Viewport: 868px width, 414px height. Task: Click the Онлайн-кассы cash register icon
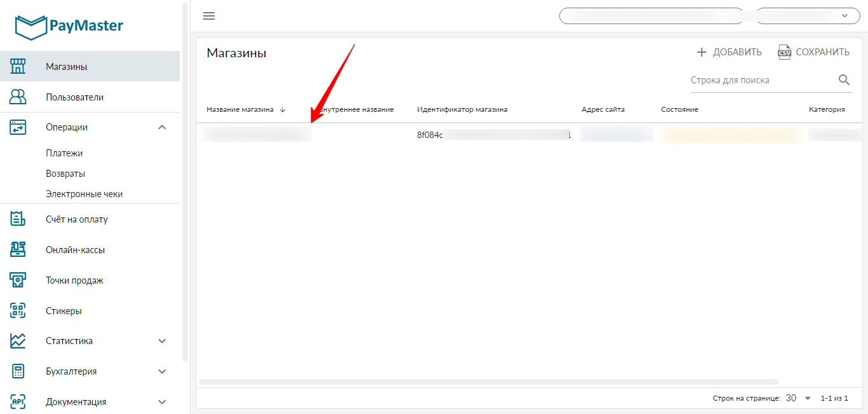click(x=18, y=250)
